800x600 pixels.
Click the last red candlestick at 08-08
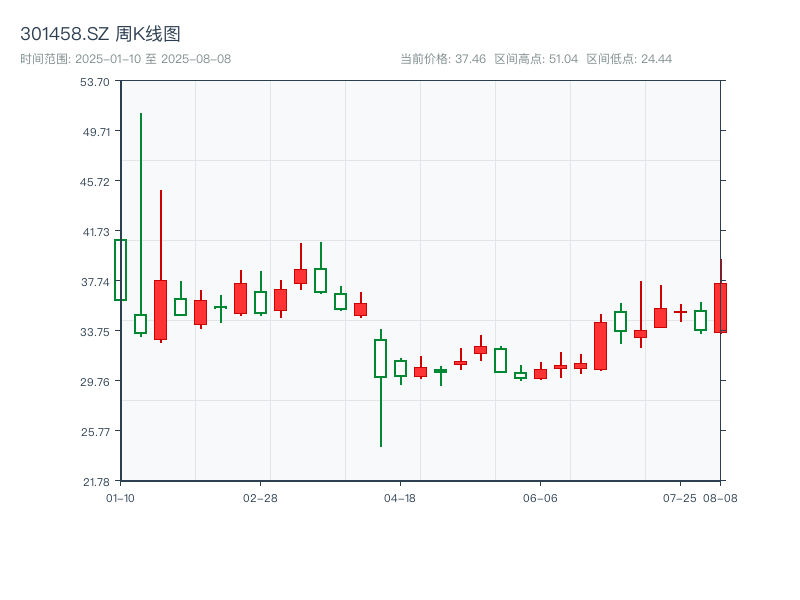pos(720,307)
